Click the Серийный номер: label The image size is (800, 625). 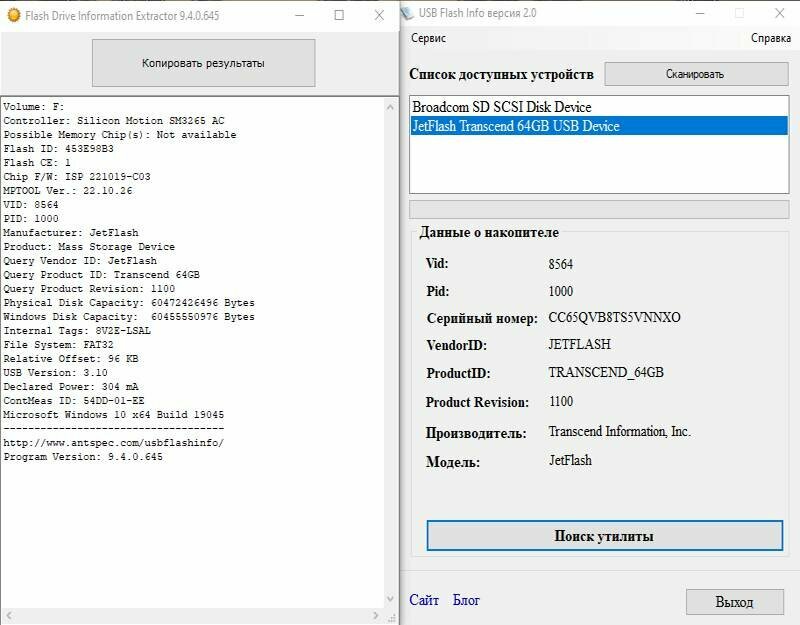tap(482, 318)
